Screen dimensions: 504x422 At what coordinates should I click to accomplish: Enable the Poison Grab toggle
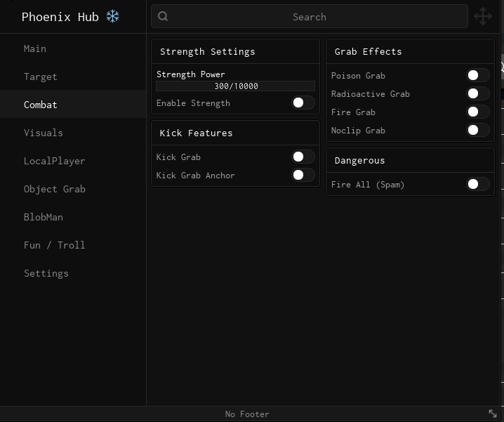[x=478, y=75]
